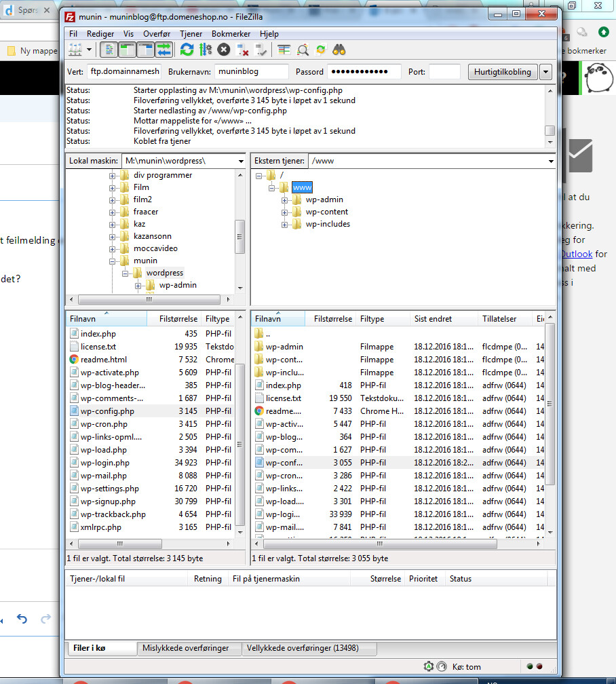Switch to Vellykkede overføringer tab

[x=309, y=648]
